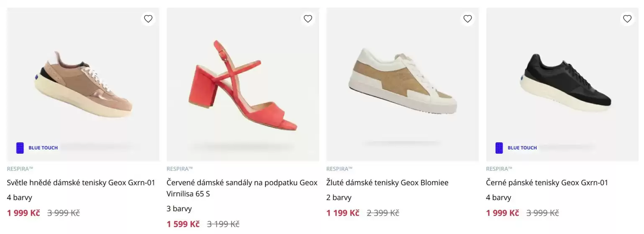The height and width of the screenshot is (234, 644).
Task: Click 1 599 Kč price of red sandals
Action: (183, 224)
